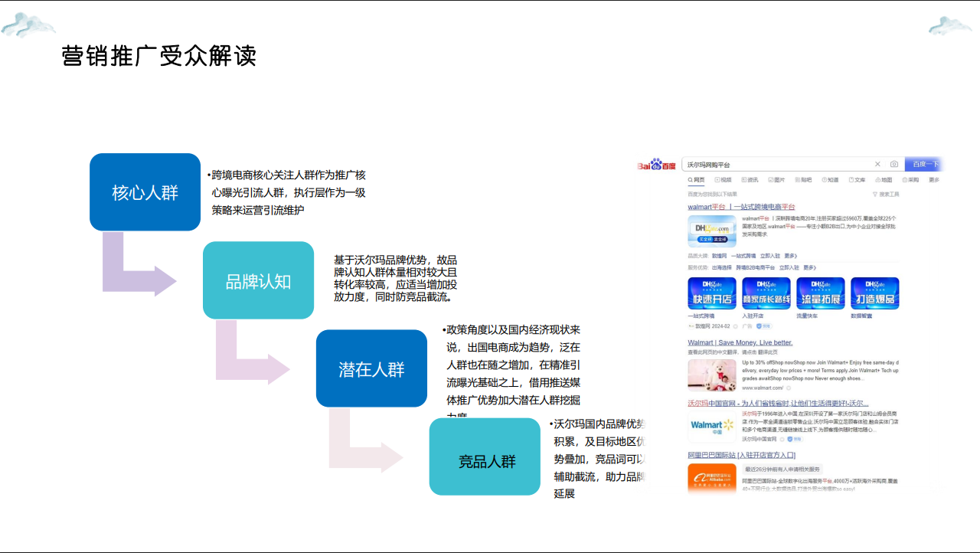Click 沃尔玛中国官网 source label
980x553 pixels.
[x=759, y=439]
